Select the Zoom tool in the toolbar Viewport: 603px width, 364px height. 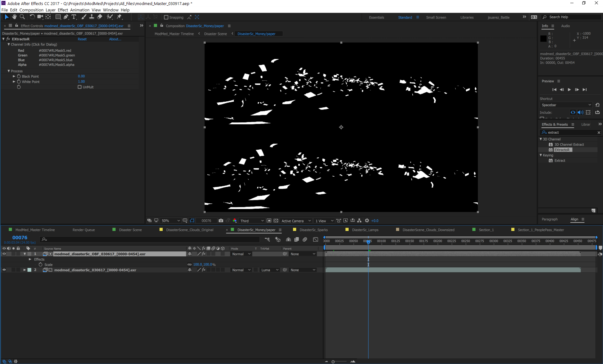point(22,17)
